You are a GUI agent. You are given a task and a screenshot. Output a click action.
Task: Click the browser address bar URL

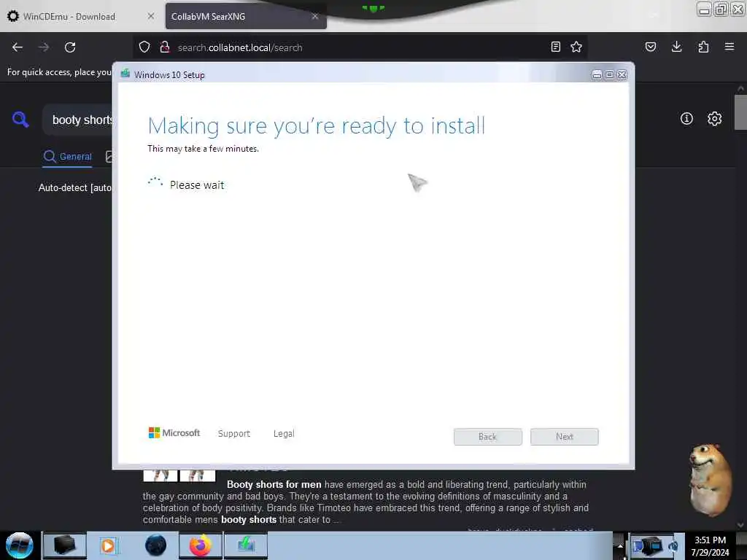[x=240, y=47]
